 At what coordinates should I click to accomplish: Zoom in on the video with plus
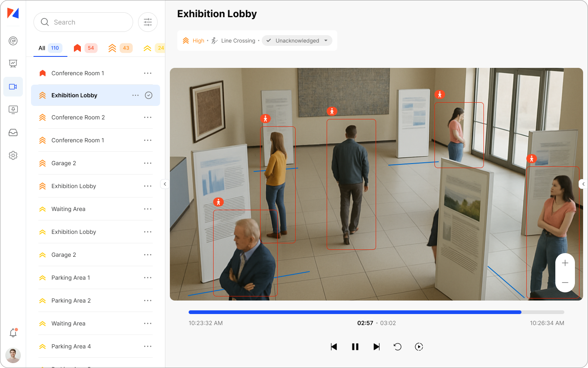pyautogui.click(x=565, y=263)
